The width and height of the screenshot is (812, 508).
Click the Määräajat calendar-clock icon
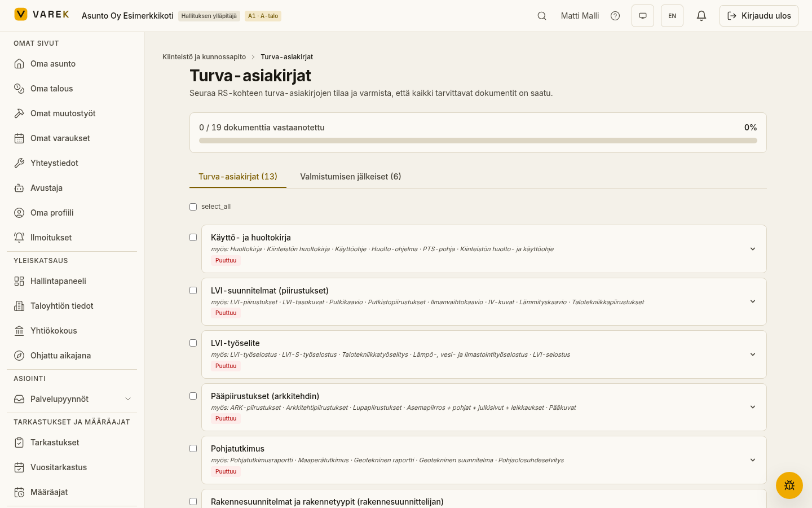point(19,492)
